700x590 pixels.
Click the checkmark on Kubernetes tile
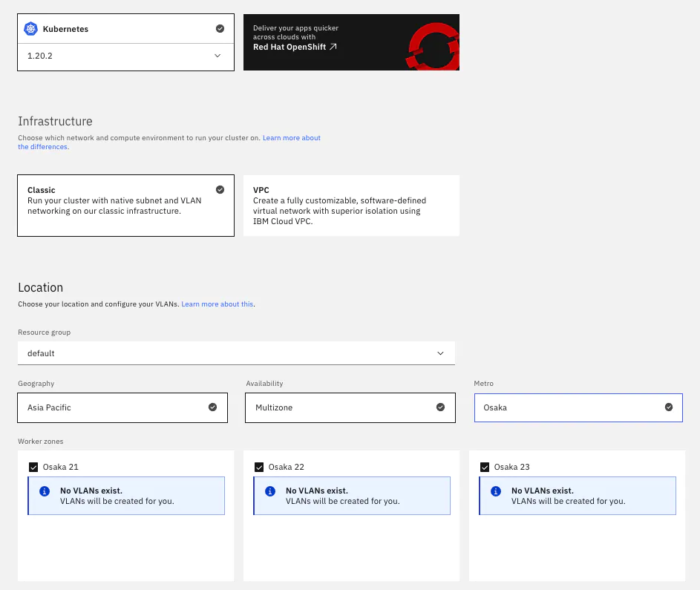(220, 29)
